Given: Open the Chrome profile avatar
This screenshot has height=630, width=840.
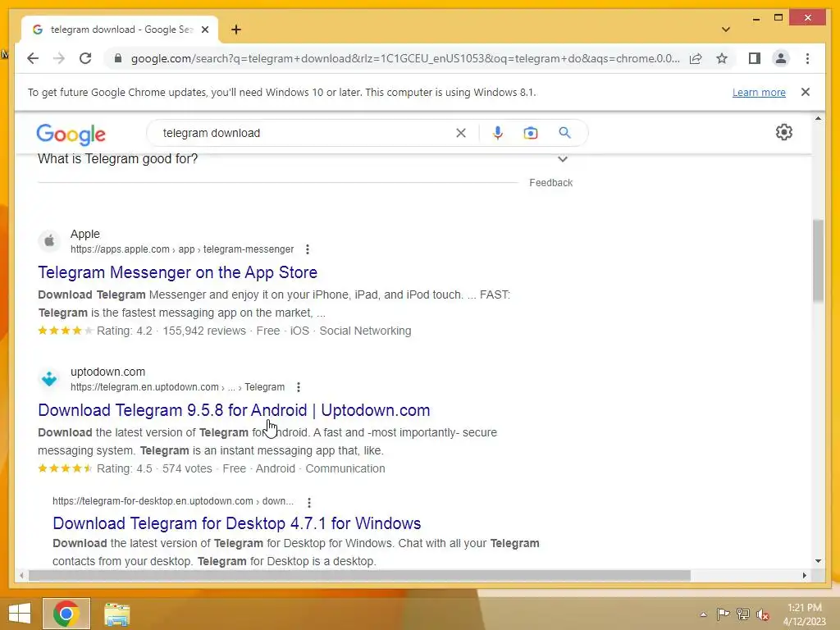Looking at the screenshot, I should click(x=781, y=58).
